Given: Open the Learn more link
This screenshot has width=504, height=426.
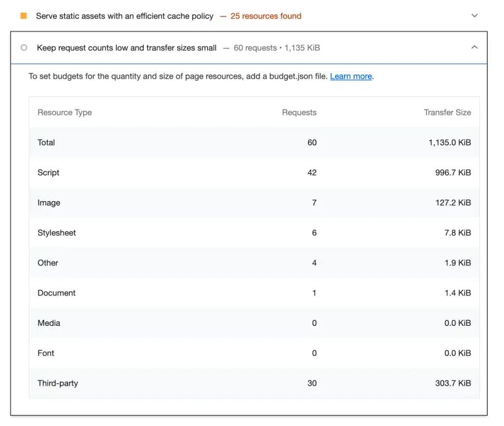Looking at the screenshot, I should [x=351, y=76].
